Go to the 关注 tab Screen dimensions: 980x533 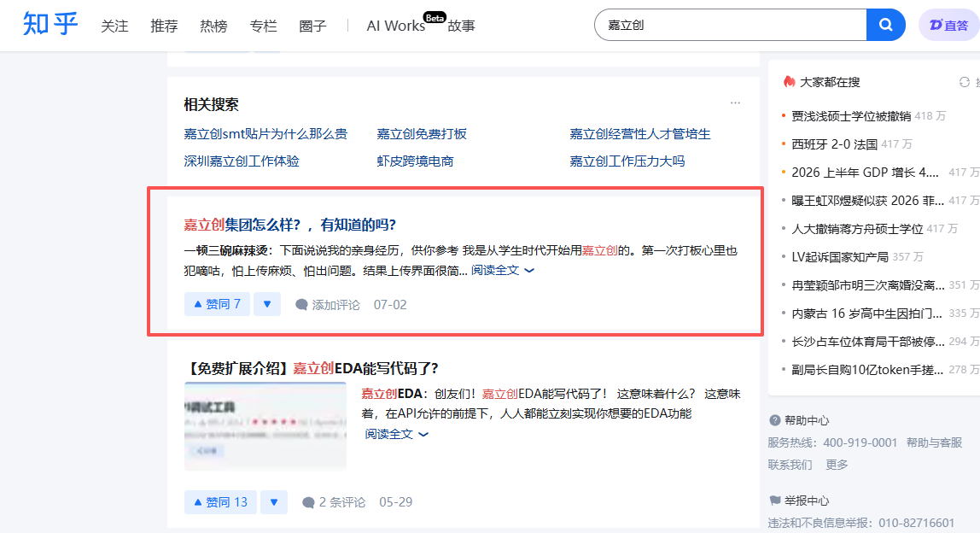(114, 26)
